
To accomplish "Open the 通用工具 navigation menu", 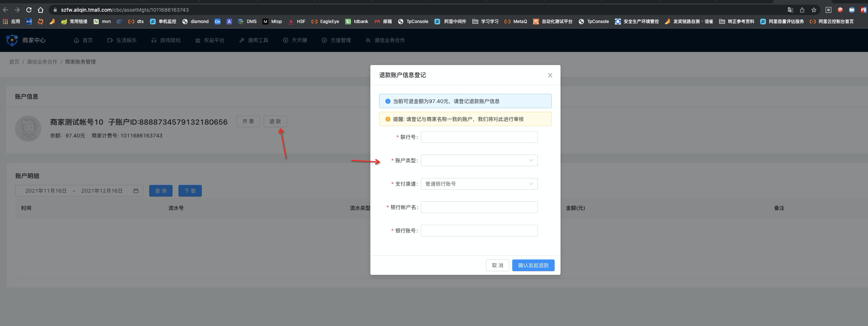I will point(254,40).
